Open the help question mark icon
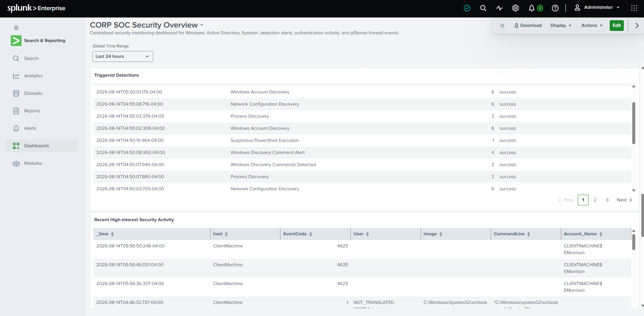Image resolution: width=644 pixels, height=316 pixels. pos(555,8)
